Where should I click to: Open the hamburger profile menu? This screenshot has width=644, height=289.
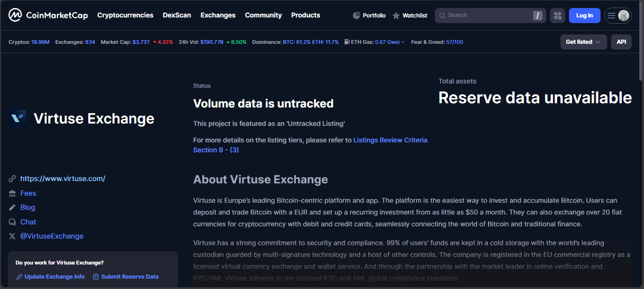point(611,16)
